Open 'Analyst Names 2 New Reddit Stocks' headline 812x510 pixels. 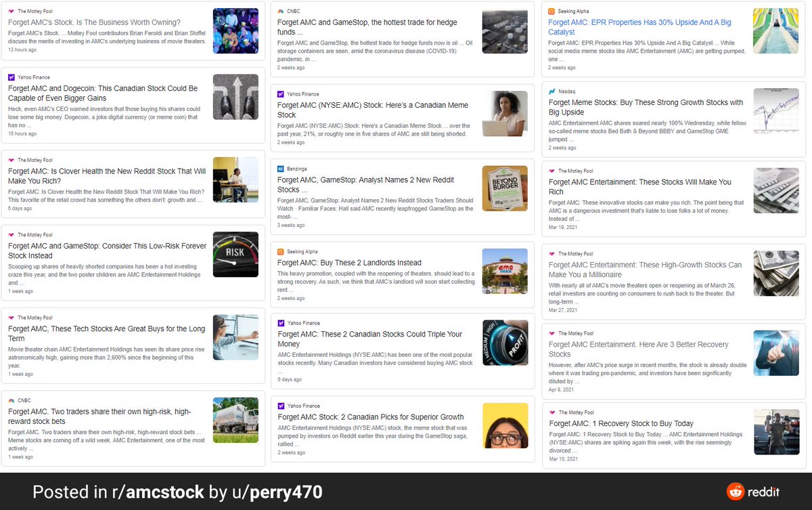point(366,185)
